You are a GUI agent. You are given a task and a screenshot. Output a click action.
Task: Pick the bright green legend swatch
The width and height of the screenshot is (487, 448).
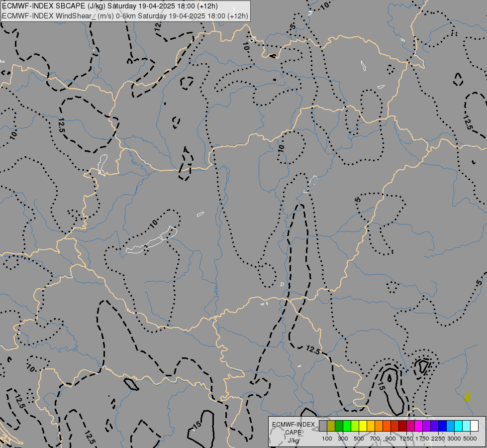tap(347, 426)
